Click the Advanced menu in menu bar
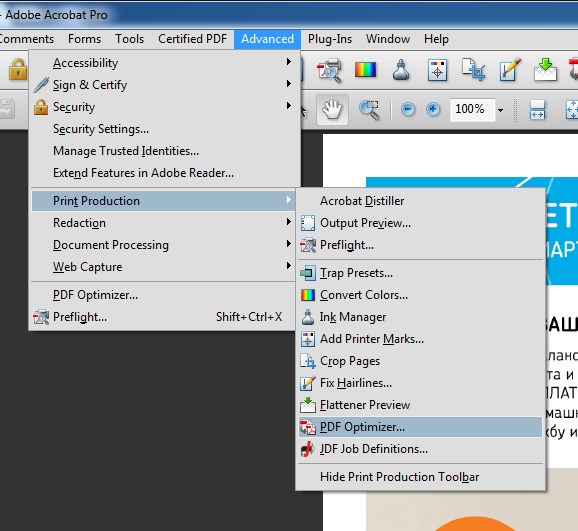 268,39
